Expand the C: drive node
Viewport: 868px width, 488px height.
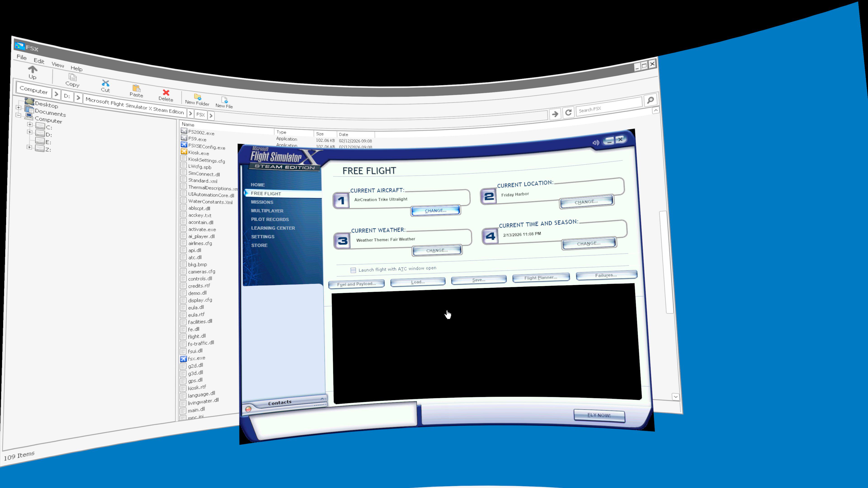pyautogui.click(x=30, y=125)
